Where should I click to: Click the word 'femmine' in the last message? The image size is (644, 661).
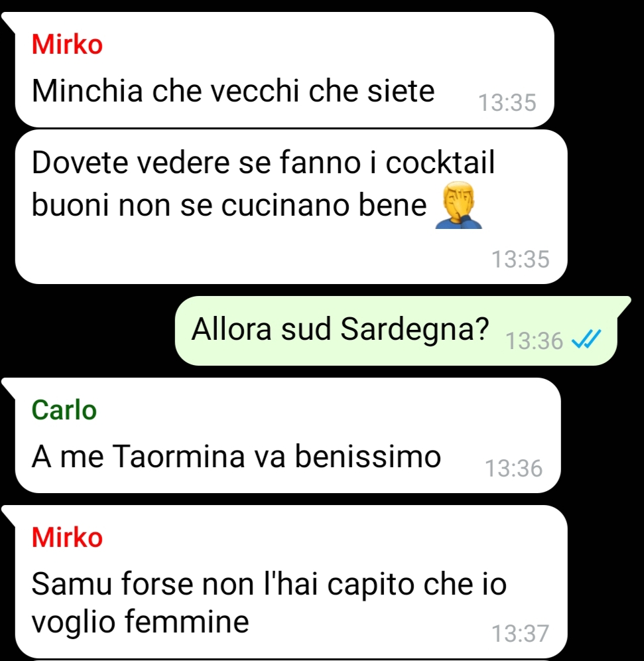tap(186, 621)
